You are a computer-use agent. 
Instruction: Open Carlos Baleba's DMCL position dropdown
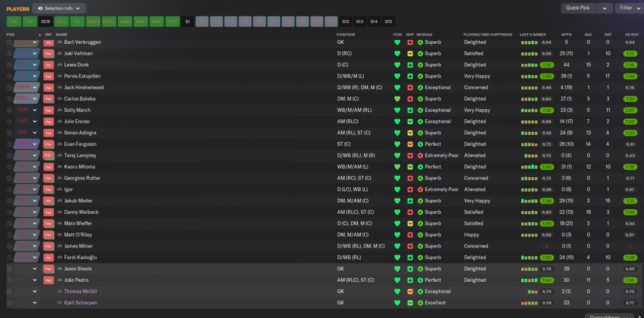pyautogui.click(x=35, y=99)
